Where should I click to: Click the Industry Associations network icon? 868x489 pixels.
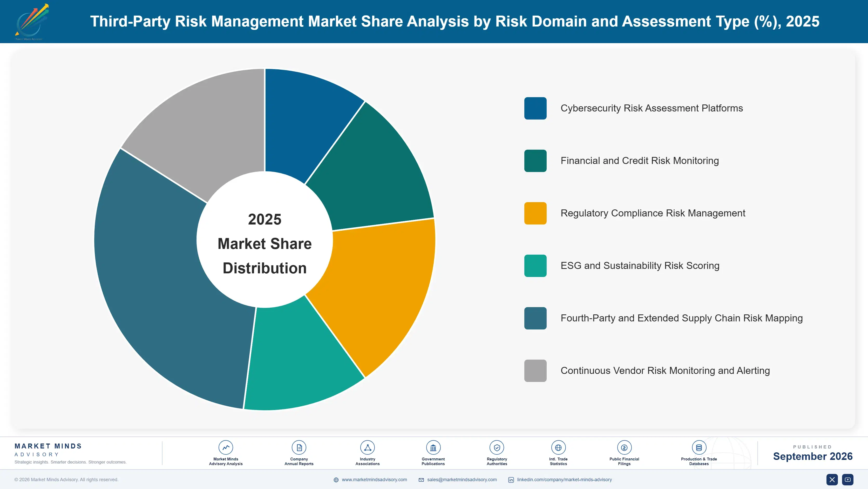point(367,447)
